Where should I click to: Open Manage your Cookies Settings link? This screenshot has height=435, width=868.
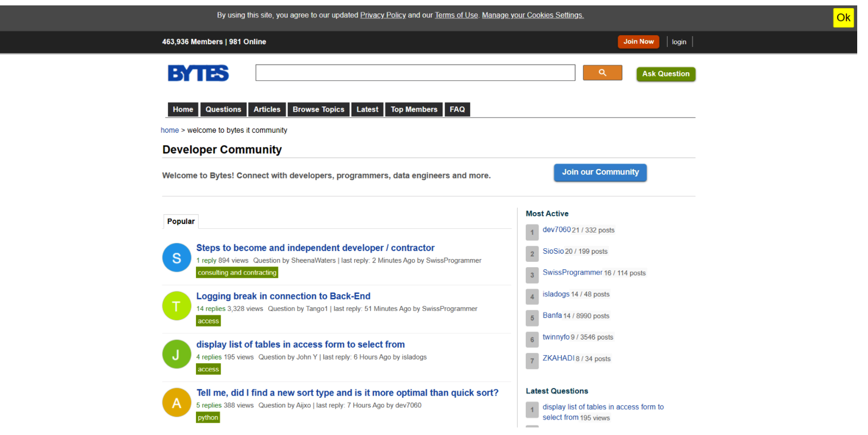tap(533, 15)
